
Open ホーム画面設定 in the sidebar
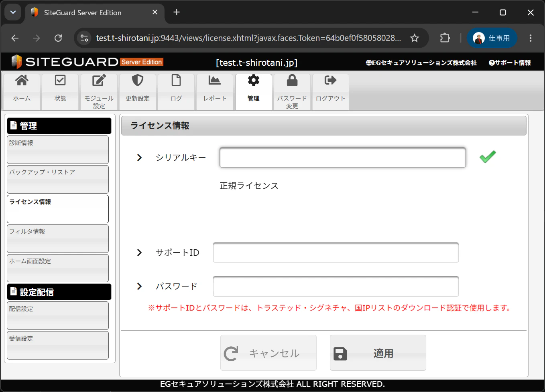(58, 268)
